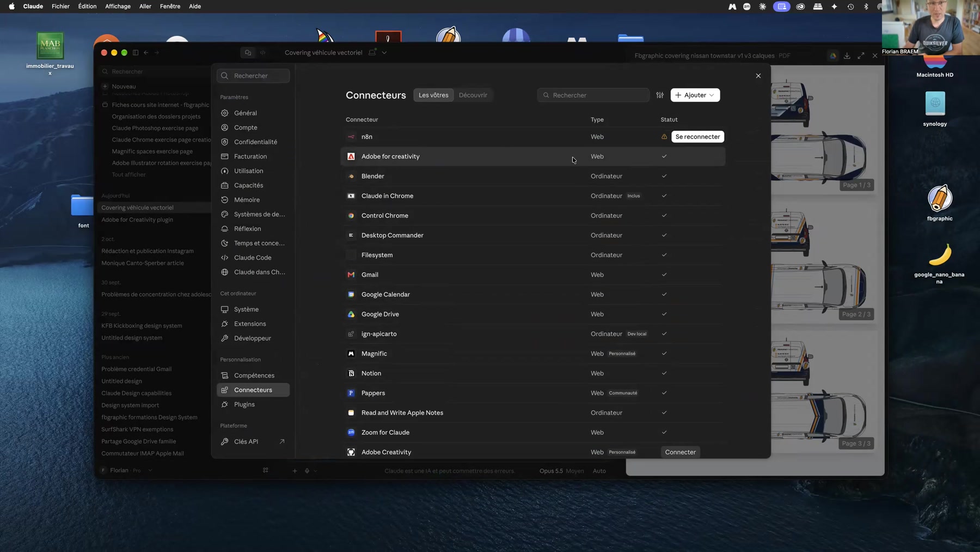Click Connecter for Adobe Creativity
The width and height of the screenshot is (980, 552).
(x=680, y=452)
